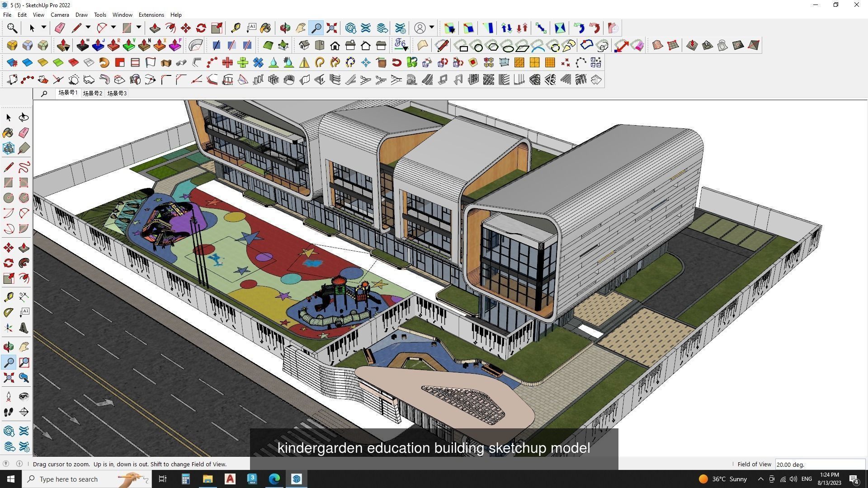
Task: Select the Section Plane tool in left toolbar
Action: (x=24, y=412)
